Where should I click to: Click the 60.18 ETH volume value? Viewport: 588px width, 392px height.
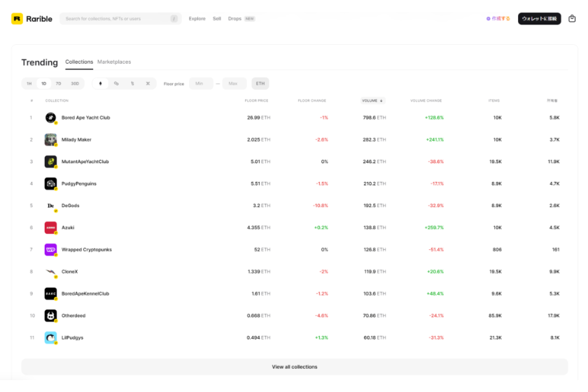tap(374, 337)
